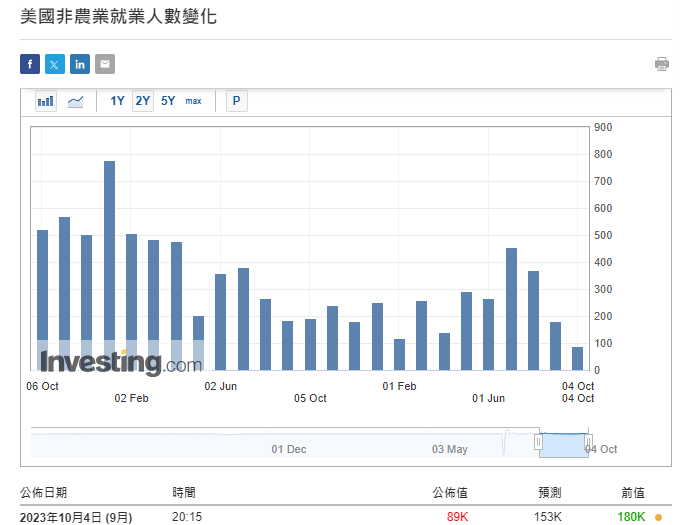687x525 pixels.
Task: Click the 01 Feb axis label
Action: pos(399,386)
